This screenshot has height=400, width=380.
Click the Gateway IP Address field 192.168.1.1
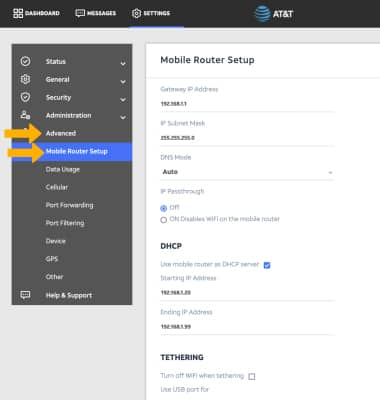pos(247,104)
